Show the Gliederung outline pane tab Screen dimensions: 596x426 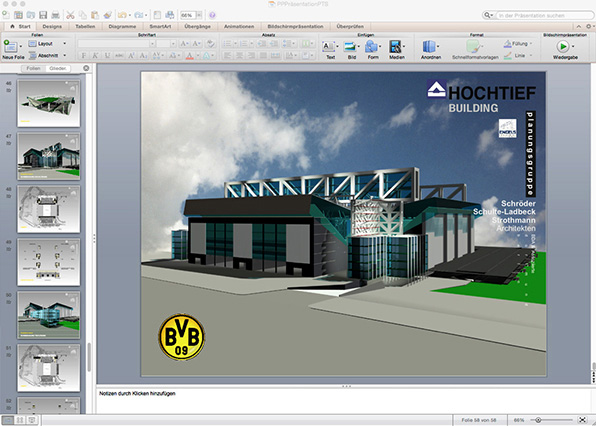[58, 68]
